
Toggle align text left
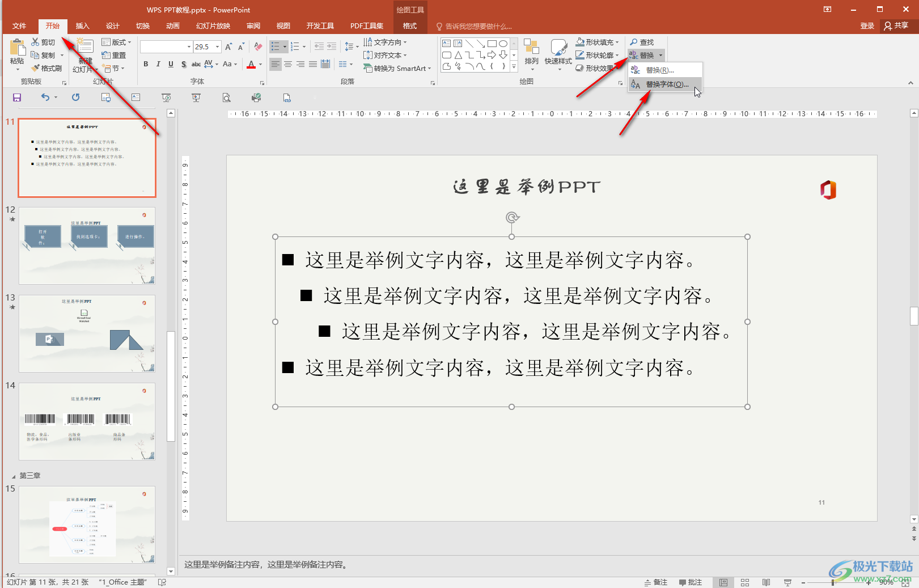(x=276, y=64)
